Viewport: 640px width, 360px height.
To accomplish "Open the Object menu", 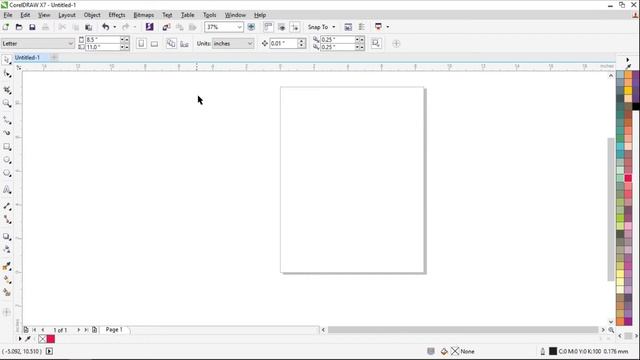I will click(92, 15).
